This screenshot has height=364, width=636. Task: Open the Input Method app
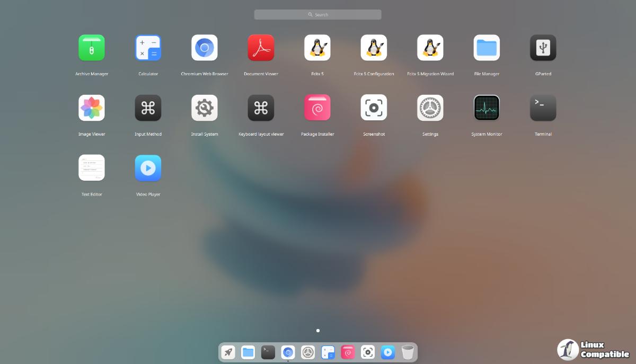click(148, 108)
